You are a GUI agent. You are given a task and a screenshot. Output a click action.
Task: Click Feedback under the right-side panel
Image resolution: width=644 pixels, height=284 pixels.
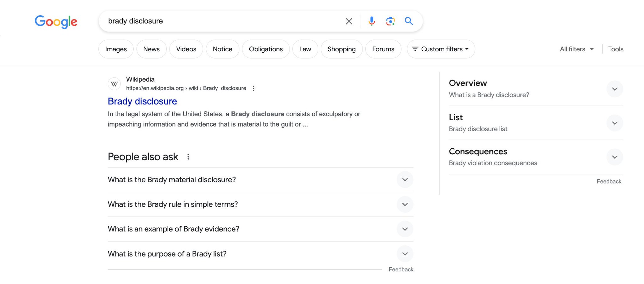click(x=609, y=182)
